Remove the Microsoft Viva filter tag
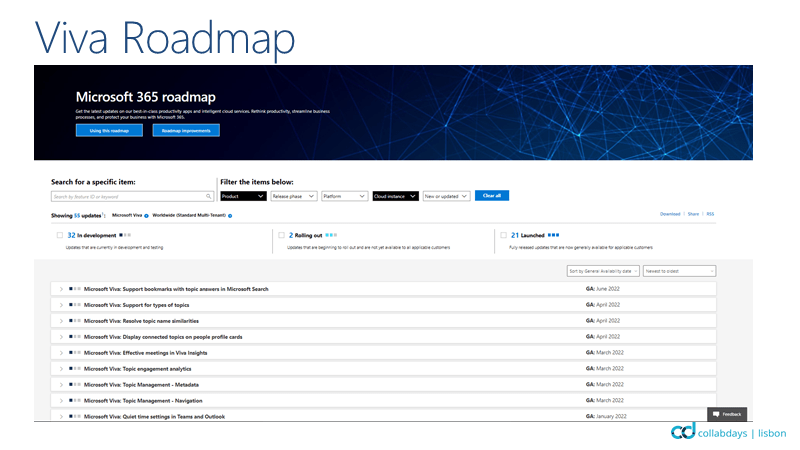 click(147, 215)
